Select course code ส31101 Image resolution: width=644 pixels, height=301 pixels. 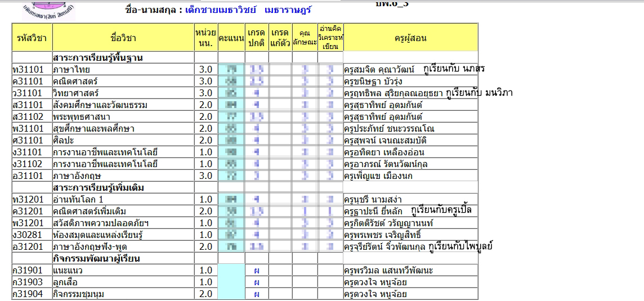pos(28,105)
